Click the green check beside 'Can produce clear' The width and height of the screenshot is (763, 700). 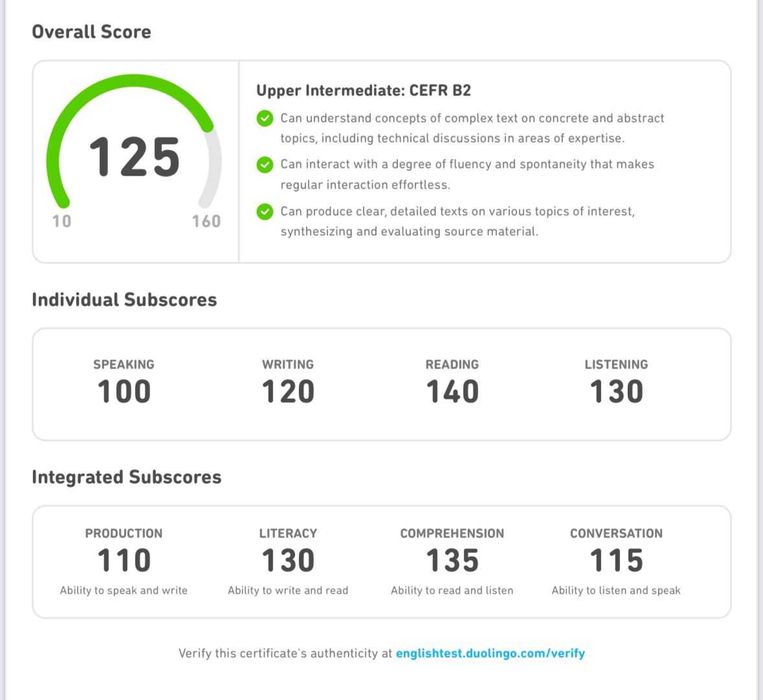(265, 212)
